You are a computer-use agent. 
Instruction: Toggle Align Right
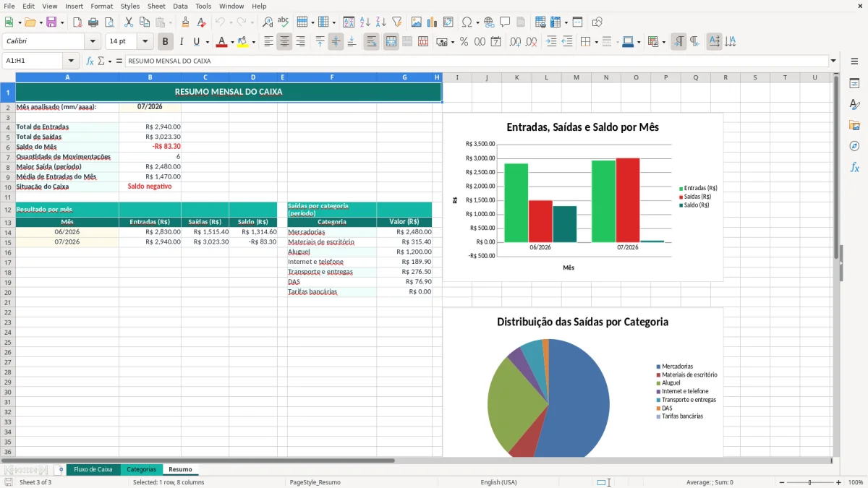click(301, 42)
